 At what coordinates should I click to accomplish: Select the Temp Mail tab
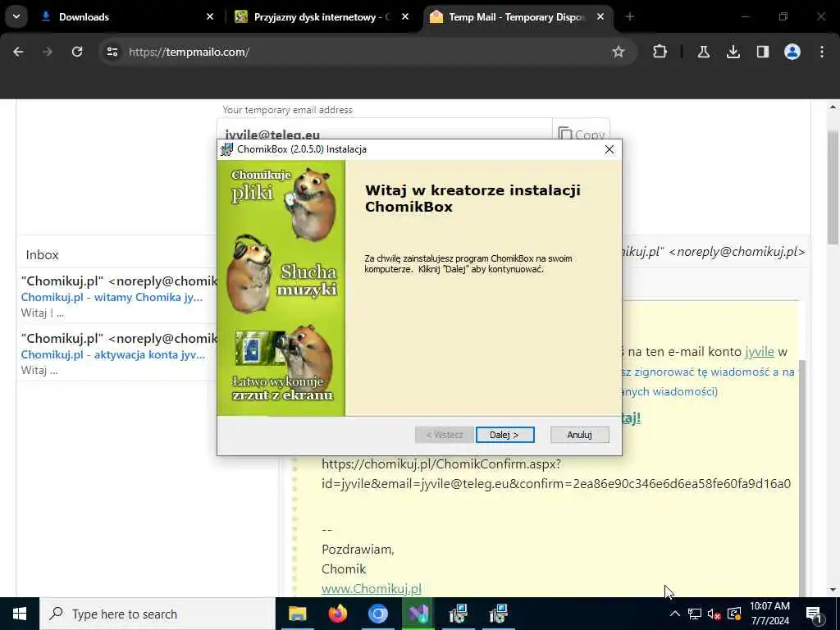517,17
